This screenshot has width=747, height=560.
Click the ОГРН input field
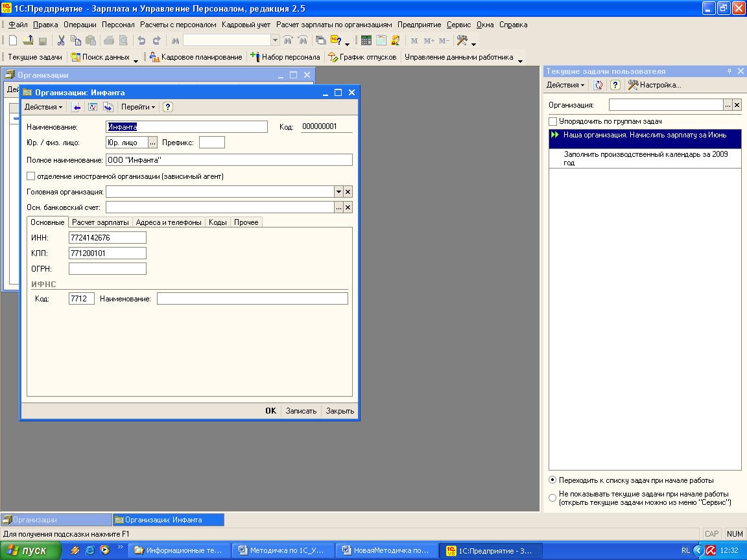click(108, 268)
